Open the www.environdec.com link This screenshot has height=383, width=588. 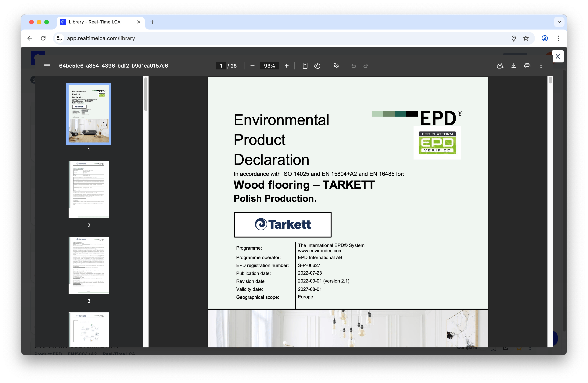click(x=320, y=251)
